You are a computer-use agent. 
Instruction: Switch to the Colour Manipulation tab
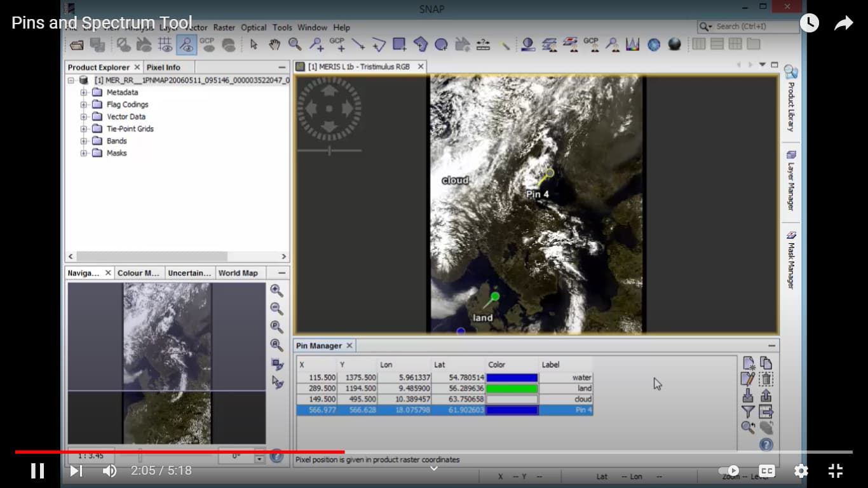coord(139,273)
